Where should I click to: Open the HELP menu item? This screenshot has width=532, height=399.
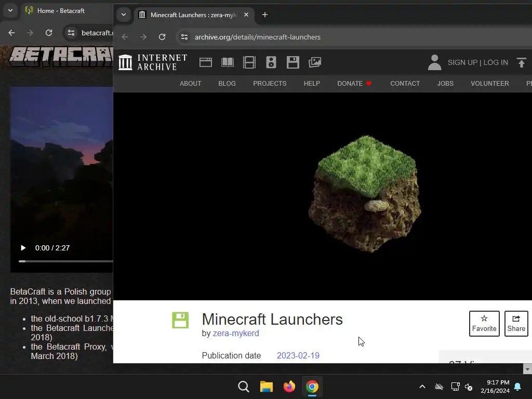312,84
